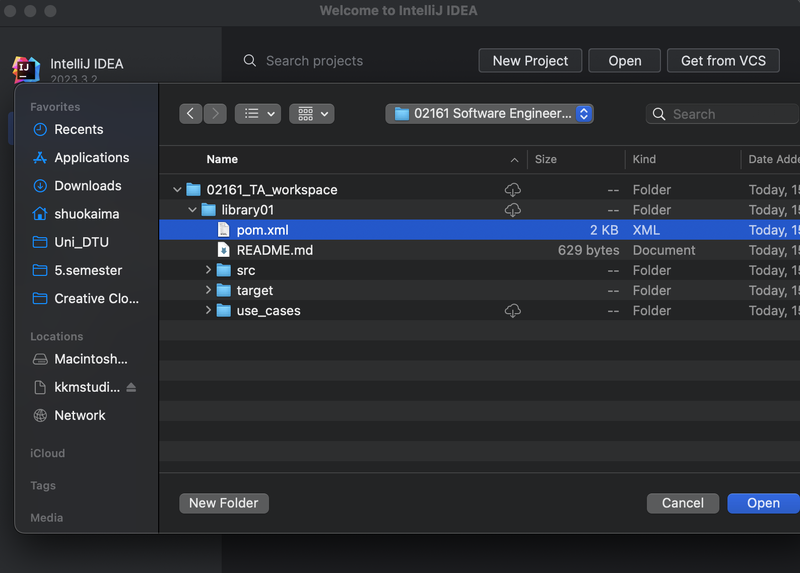Select Downloads in sidebar
This screenshot has width=800, height=573.
point(88,186)
